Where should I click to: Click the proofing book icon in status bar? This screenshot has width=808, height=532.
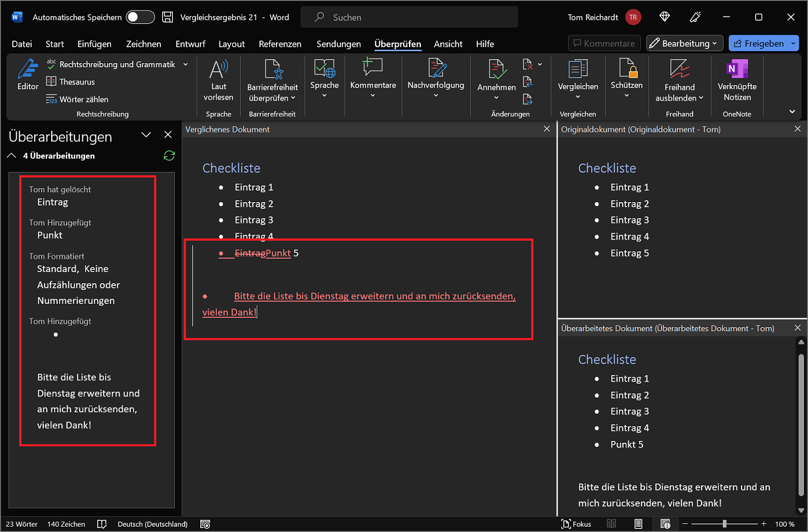[102, 524]
